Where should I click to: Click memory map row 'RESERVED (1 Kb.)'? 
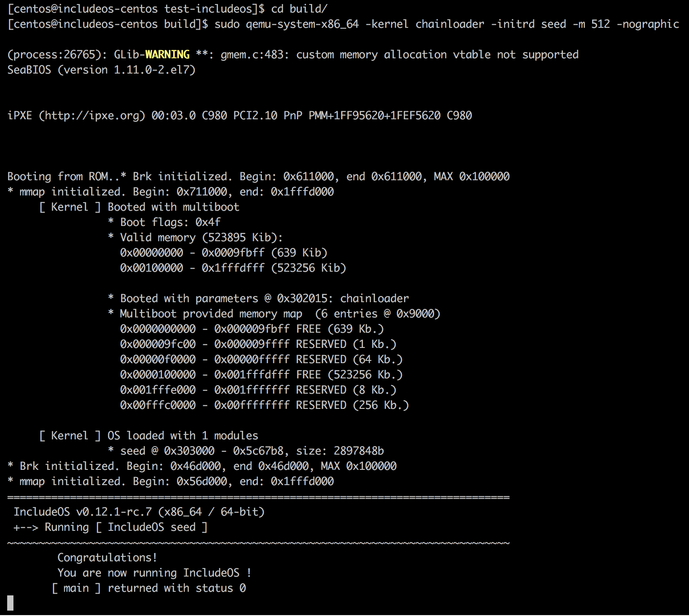258,344
